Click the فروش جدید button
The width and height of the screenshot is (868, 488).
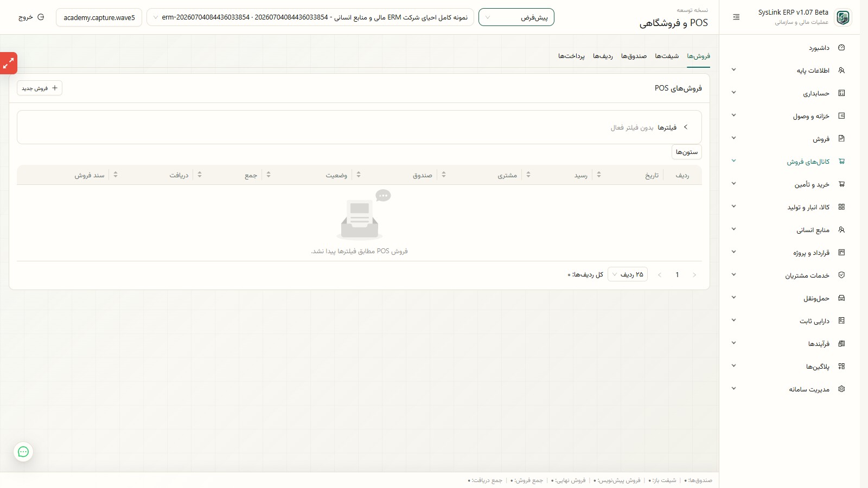[x=40, y=88]
